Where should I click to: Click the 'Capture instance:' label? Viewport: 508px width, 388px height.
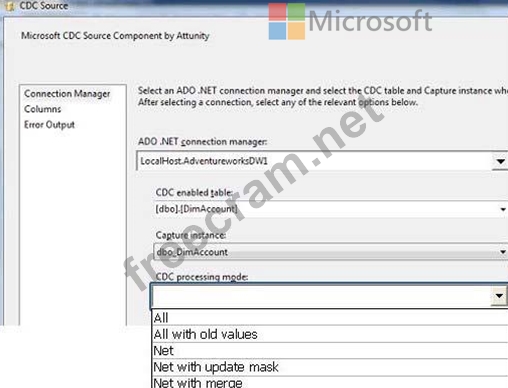coord(191,235)
